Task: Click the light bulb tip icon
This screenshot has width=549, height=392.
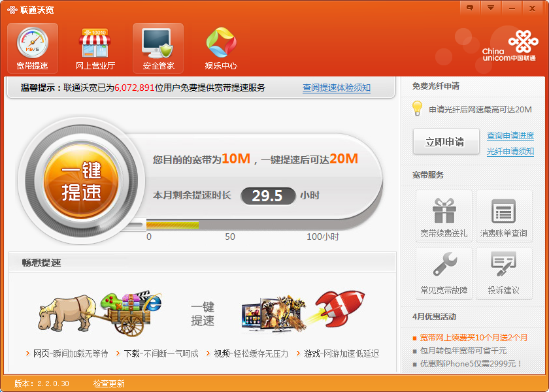Action: tap(417, 108)
